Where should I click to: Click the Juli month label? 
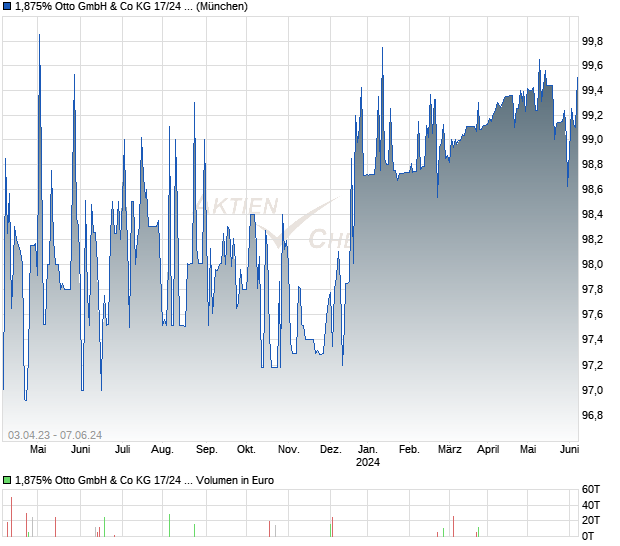pyautogui.click(x=123, y=450)
